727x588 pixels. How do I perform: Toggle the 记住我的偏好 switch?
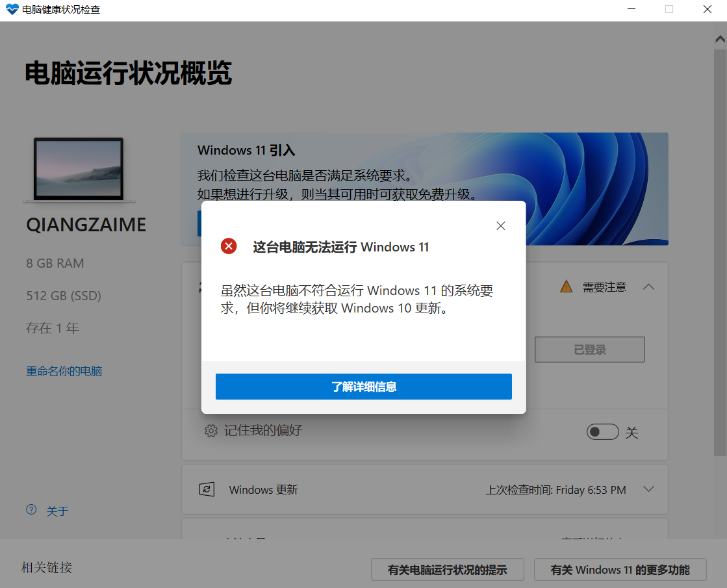coord(602,432)
